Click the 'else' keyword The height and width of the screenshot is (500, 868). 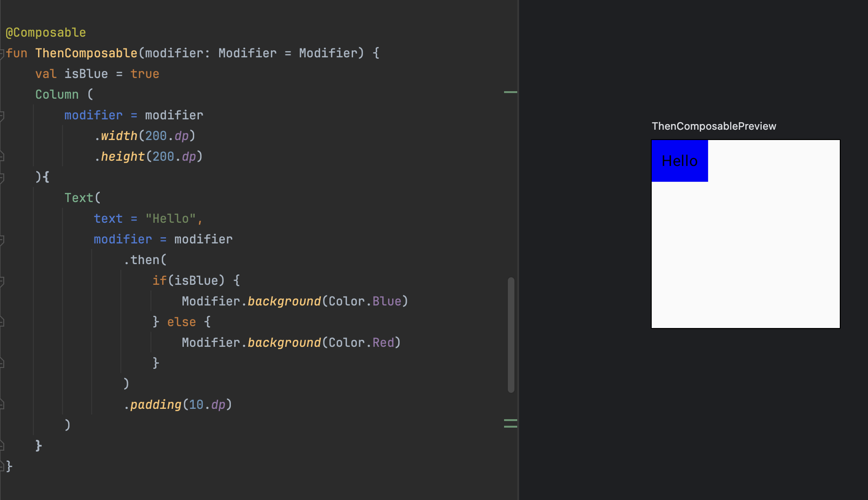[x=181, y=322]
